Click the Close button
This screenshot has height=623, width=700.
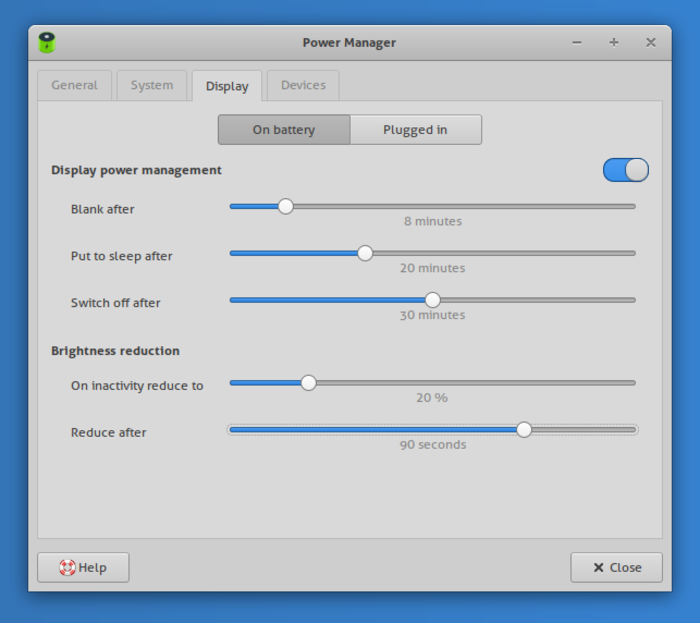617,568
